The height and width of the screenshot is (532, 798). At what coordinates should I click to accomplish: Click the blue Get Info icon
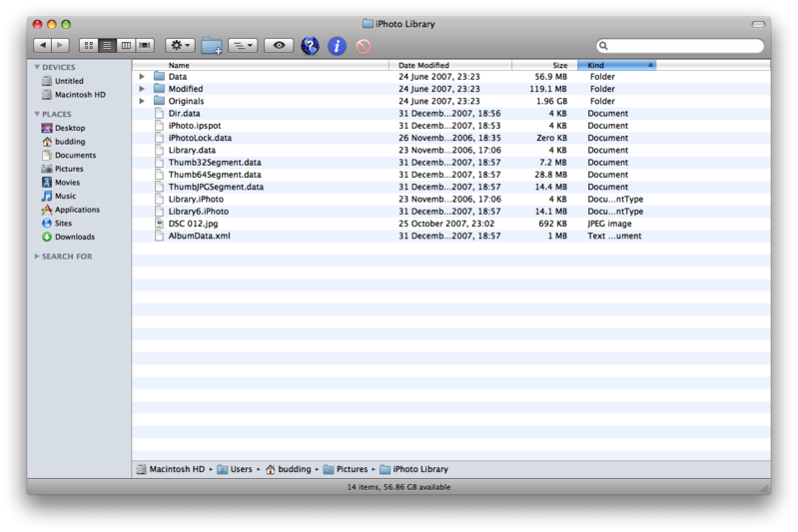click(x=337, y=46)
